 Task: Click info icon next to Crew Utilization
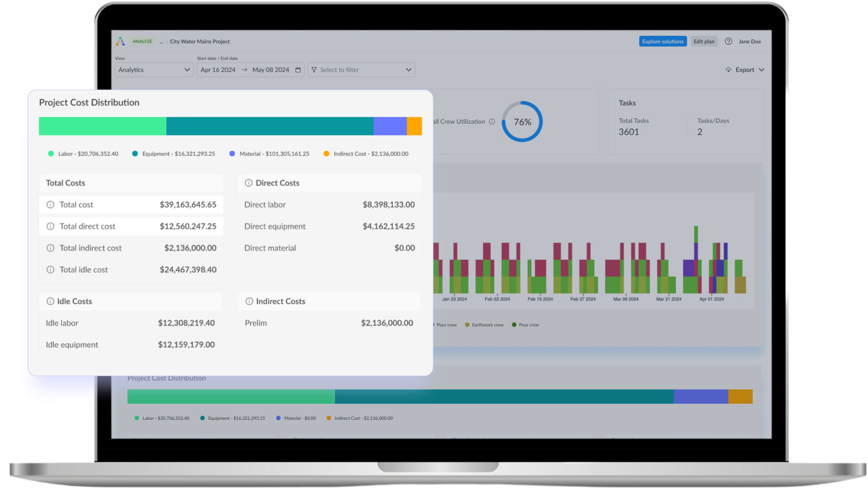[492, 122]
